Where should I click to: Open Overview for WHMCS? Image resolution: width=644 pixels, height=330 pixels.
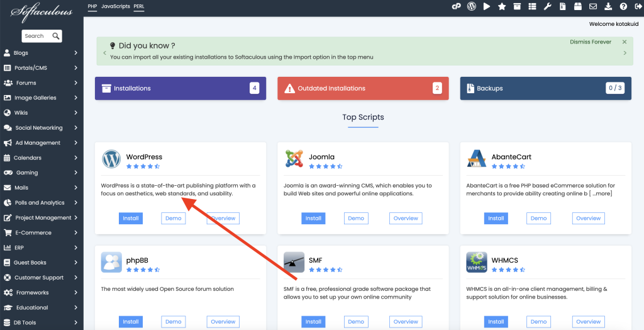[x=589, y=322]
